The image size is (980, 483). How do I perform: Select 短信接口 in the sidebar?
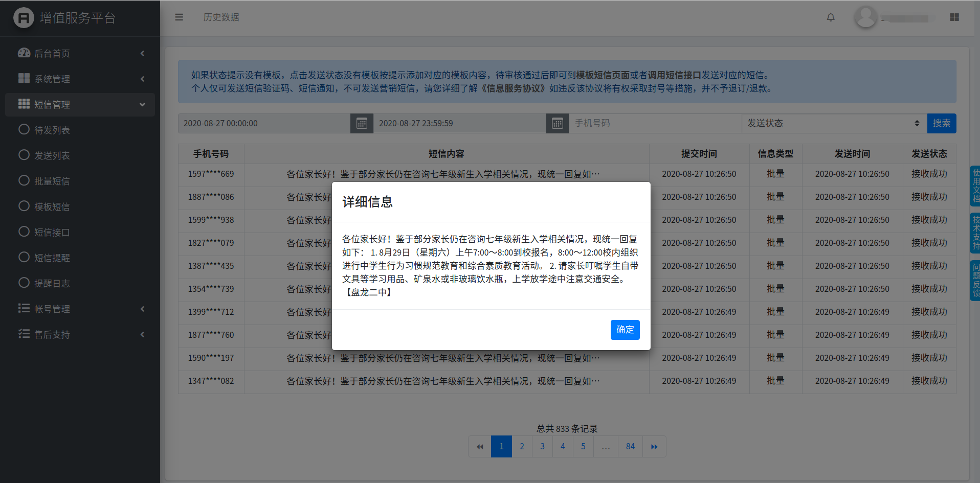click(52, 233)
